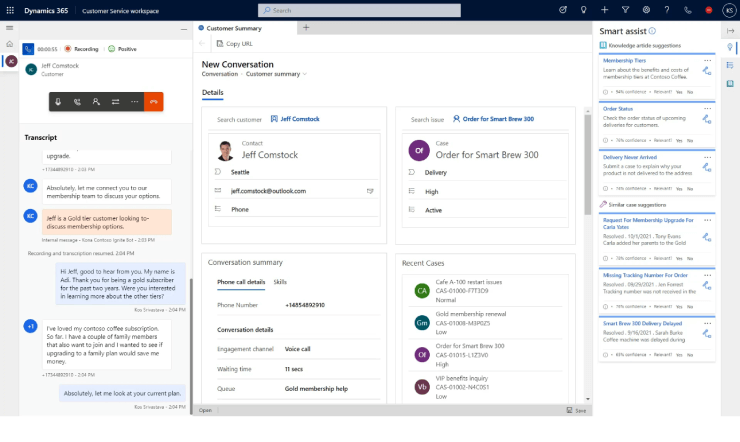Switch to the Skills tab

[x=280, y=282]
